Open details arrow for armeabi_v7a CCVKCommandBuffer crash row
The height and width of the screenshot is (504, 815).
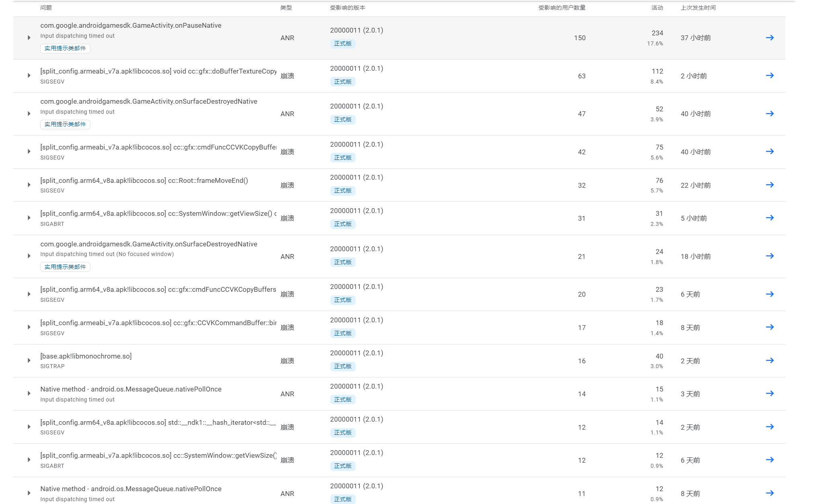click(x=770, y=327)
